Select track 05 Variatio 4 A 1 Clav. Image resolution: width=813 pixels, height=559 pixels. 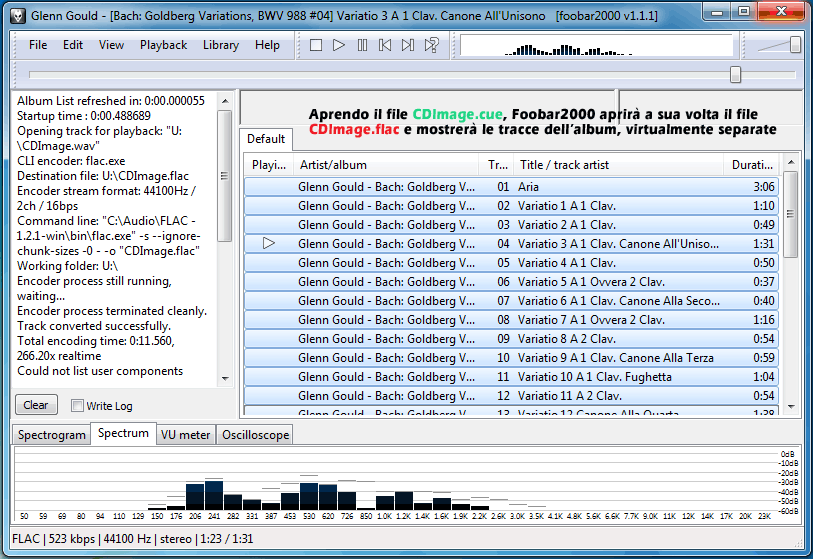coord(511,263)
